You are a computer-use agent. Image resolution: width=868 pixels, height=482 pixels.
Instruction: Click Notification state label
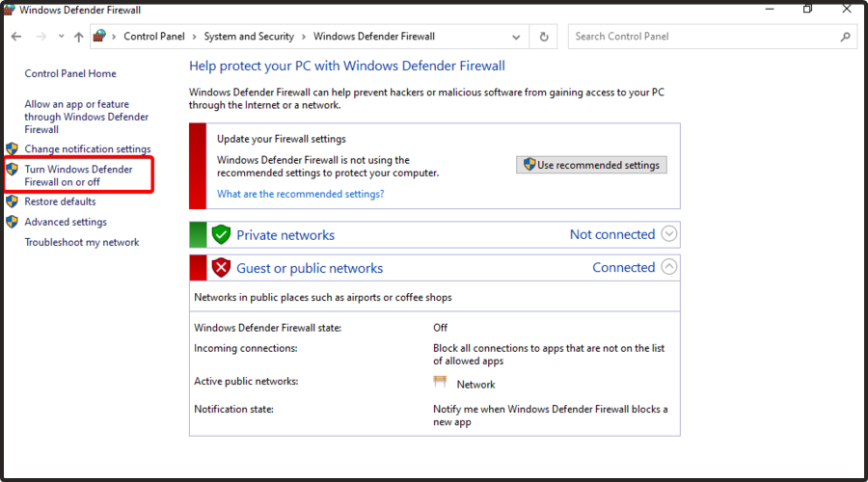click(233, 410)
